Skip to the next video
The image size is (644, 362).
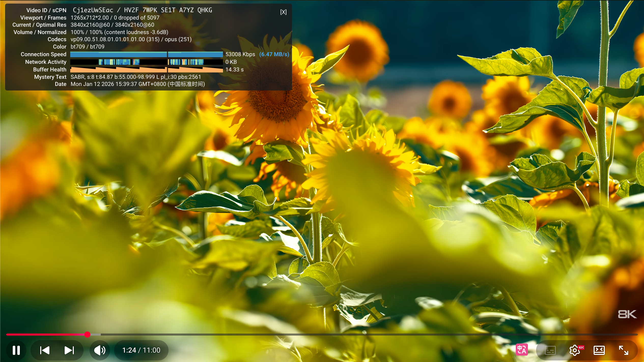click(69, 350)
